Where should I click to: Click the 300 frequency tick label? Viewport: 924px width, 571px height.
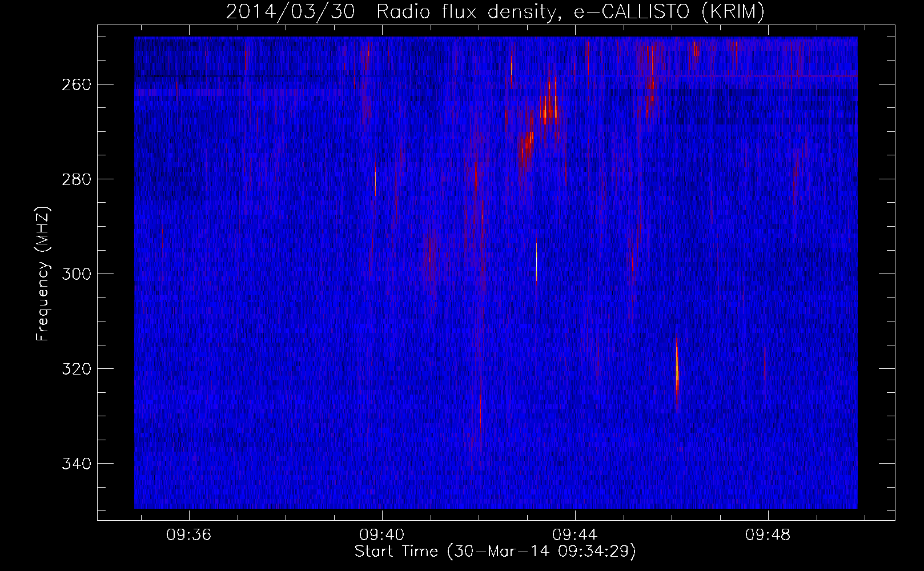pos(75,274)
